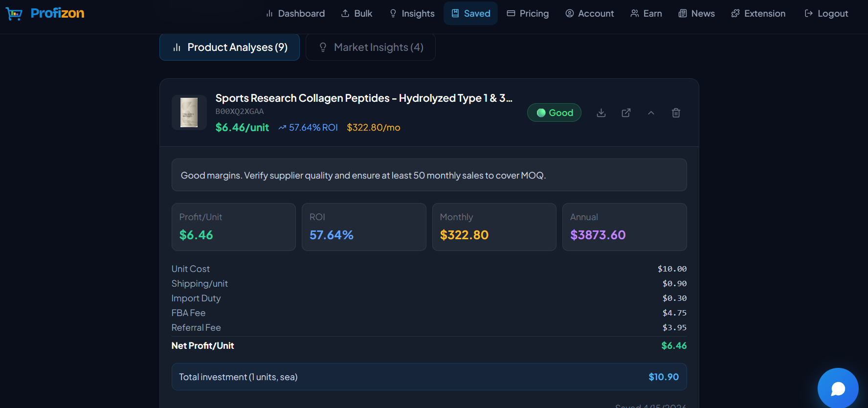Viewport: 868px width, 408px height.
Task: Open product in external link icon
Action: [x=626, y=113]
